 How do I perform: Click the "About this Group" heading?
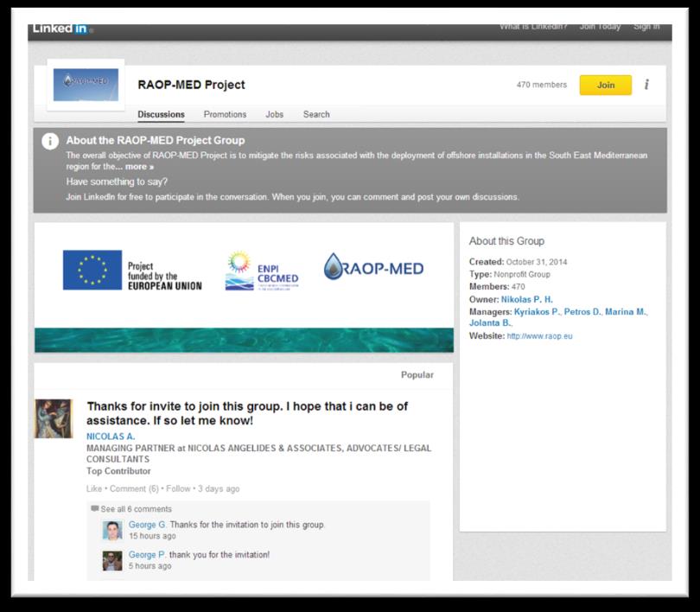pyautogui.click(x=506, y=241)
